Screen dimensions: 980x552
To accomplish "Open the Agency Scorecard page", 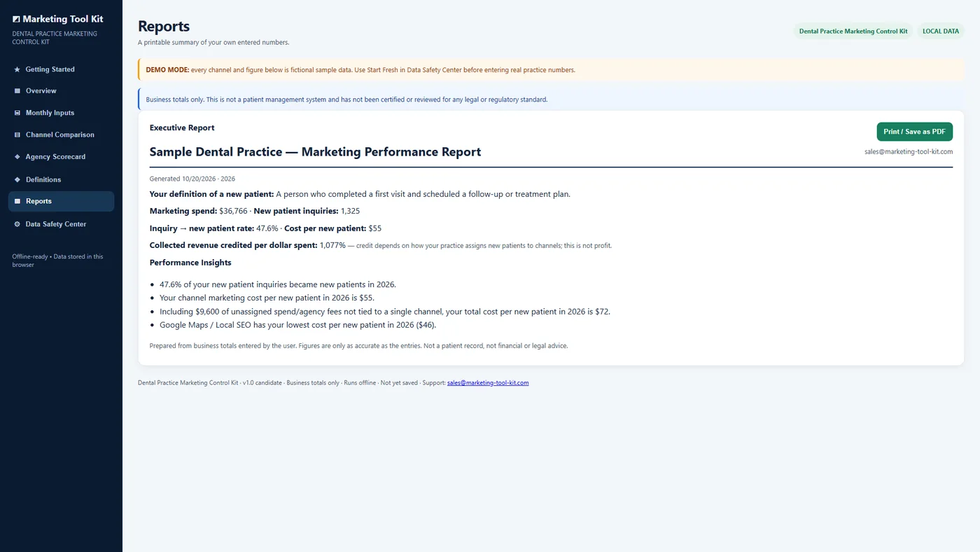I will click(61, 157).
